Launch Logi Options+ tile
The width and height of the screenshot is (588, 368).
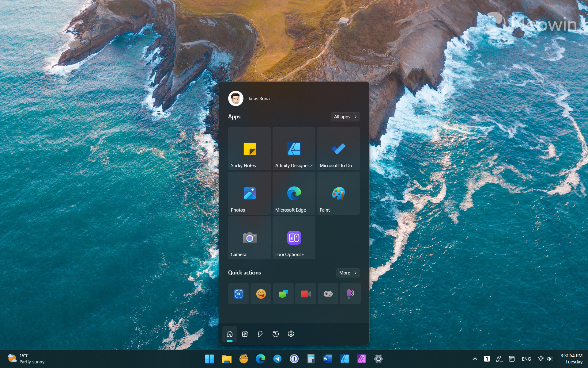[x=294, y=238]
